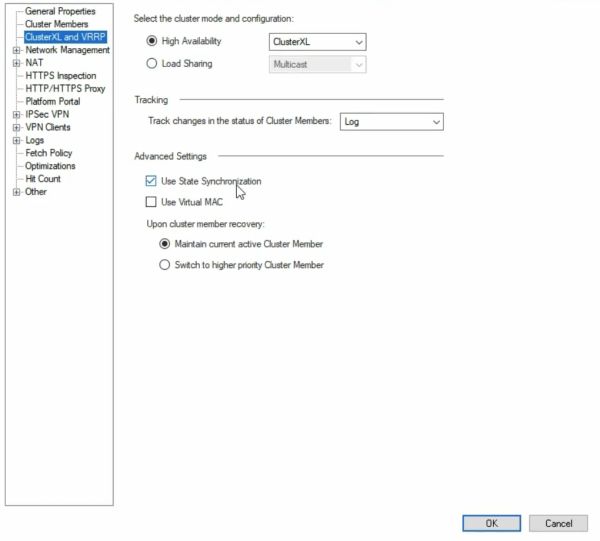Enable the Use Virtual MAC checkbox
This screenshot has width=600, height=541.
(x=151, y=202)
